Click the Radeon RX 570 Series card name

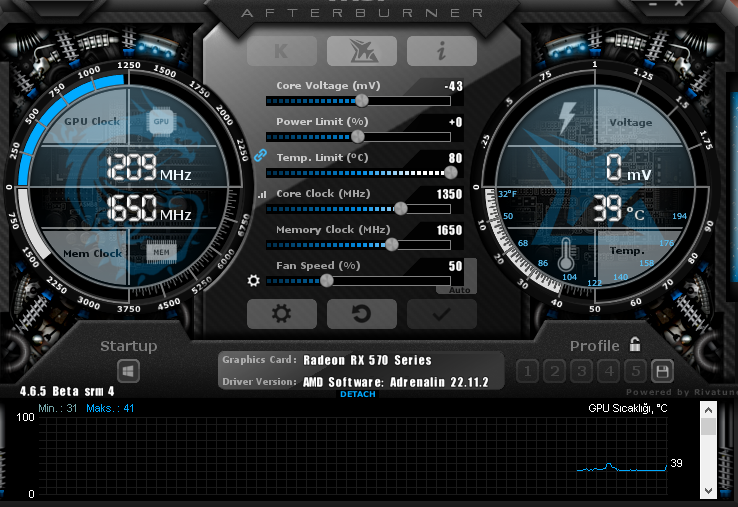coord(367,360)
